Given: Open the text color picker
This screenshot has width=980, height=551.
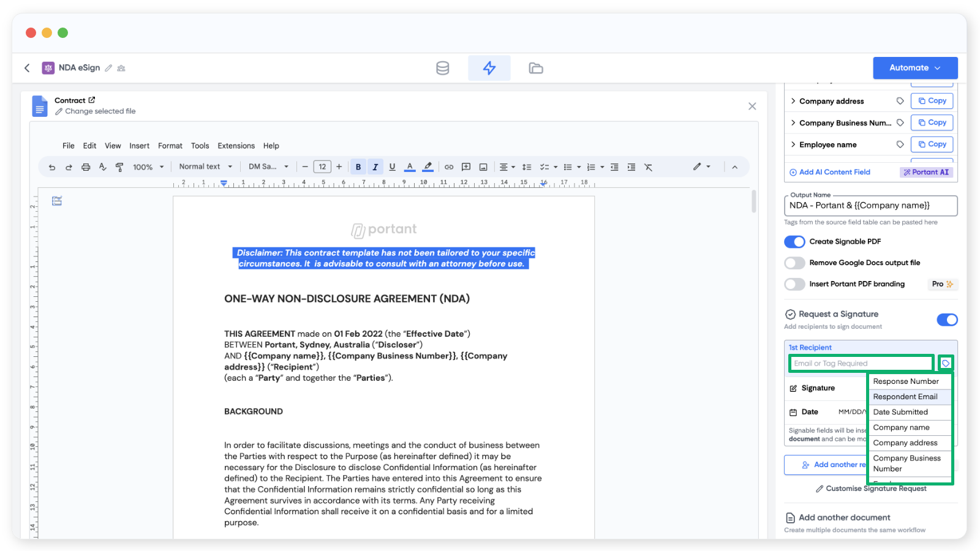Looking at the screenshot, I should (x=410, y=167).
